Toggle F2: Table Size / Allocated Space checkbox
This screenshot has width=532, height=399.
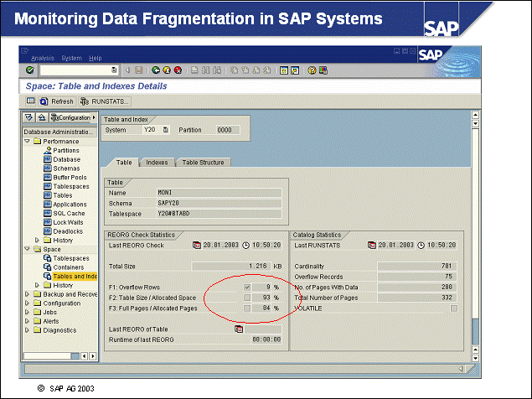point(246,298)
